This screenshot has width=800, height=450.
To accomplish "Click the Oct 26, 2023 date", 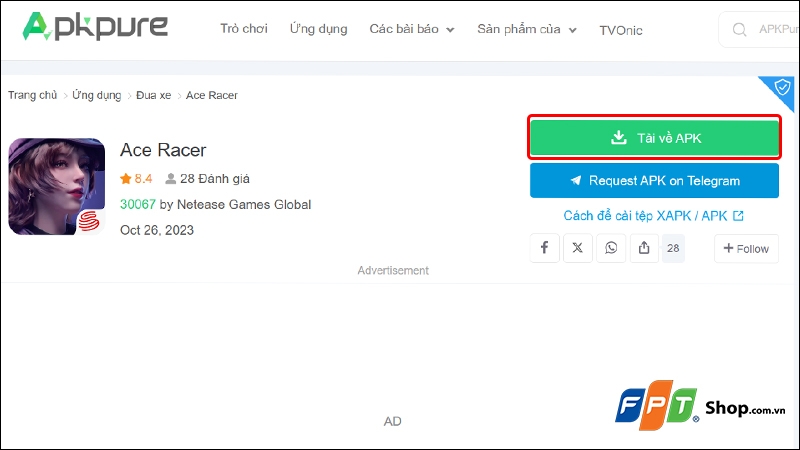I will click(157, 230).
